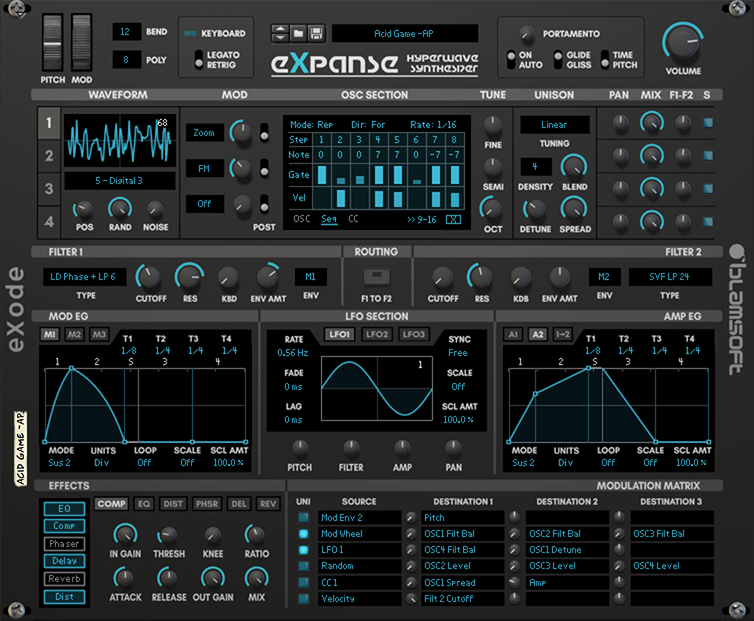This screenshot has height=621, width=754.
Task: Click the F1 TO F2 routing switch
Action: pos(377,277)
